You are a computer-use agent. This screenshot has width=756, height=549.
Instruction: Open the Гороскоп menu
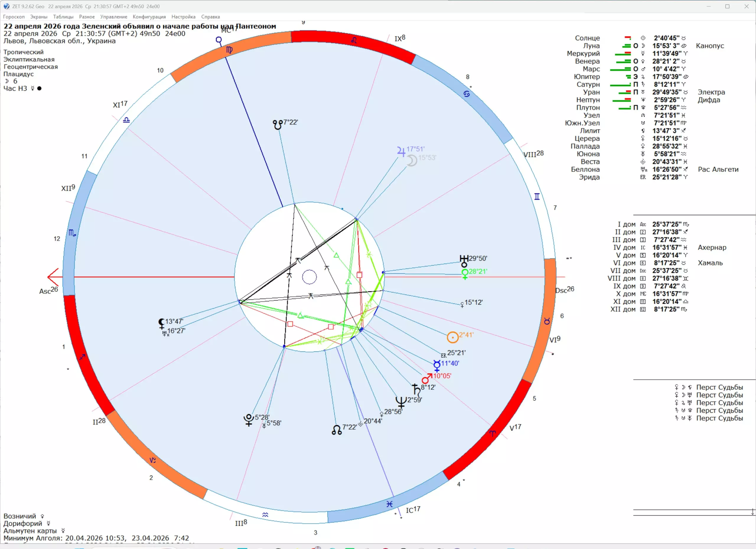(14, 17)
